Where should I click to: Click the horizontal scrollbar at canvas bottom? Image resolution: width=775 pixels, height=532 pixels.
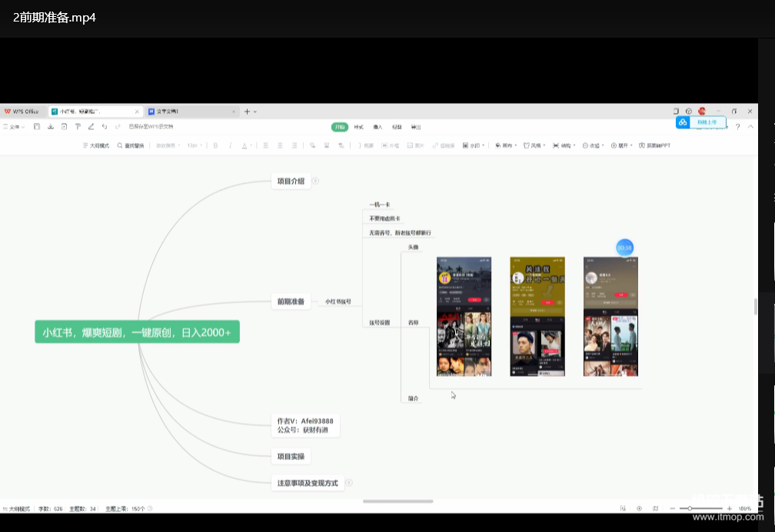click(x=398, y=501)
